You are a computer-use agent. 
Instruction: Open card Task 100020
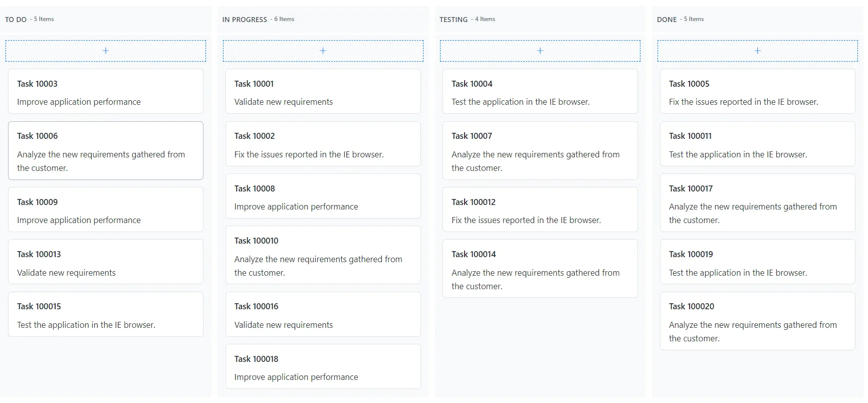point(758,321)
